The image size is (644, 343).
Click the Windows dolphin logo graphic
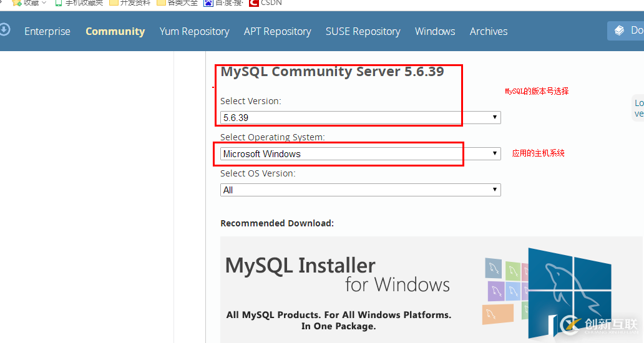point(570,292)
